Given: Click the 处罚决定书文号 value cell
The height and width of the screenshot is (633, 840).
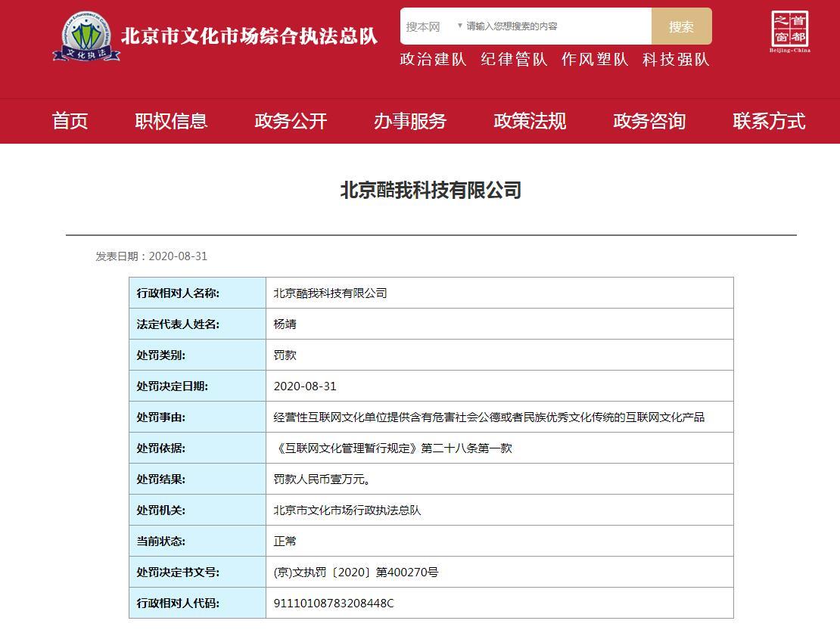Looking at the screenshot, I should pyautogui.click(x=499, y=572).
